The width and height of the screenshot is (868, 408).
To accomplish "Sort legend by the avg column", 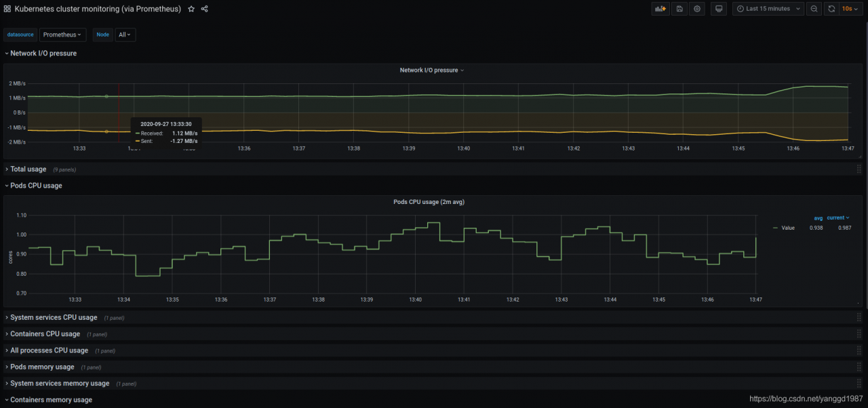I will (x=818, y=218).
